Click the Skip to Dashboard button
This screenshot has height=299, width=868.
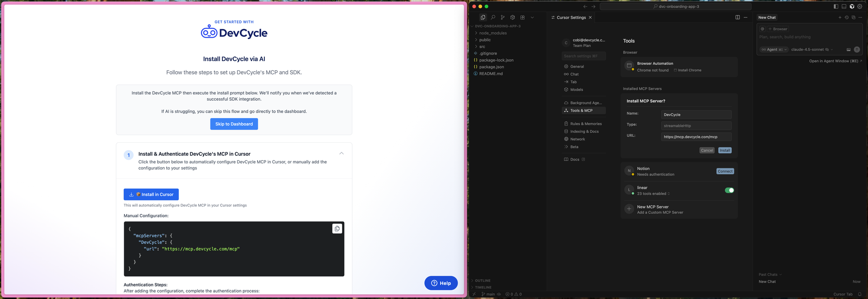(234, 124)
